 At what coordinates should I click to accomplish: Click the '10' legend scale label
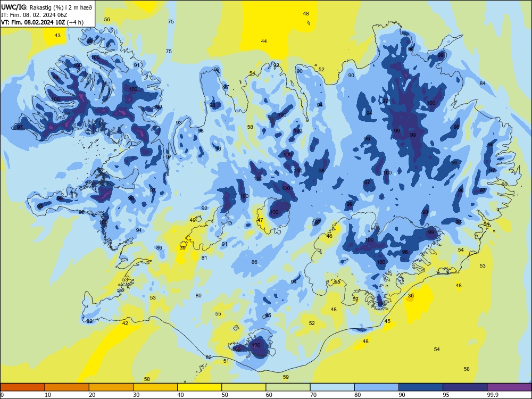[x=48, y=395]
